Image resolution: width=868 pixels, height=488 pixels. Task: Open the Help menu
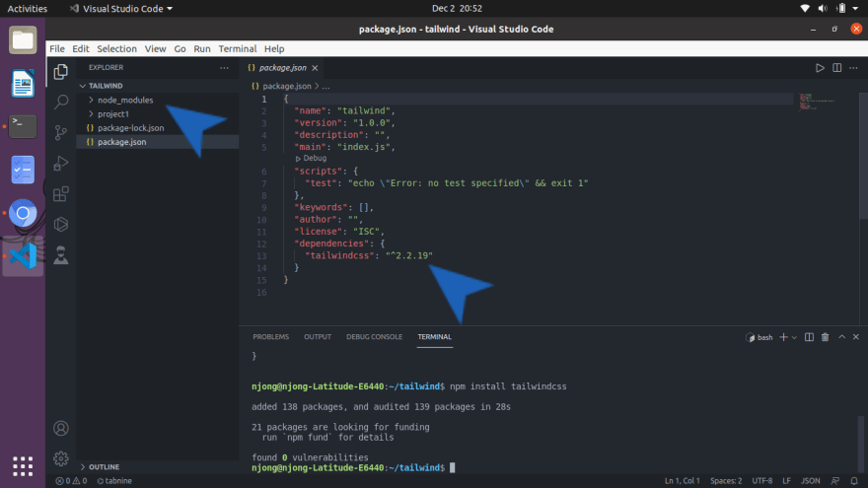click(274, 48)
